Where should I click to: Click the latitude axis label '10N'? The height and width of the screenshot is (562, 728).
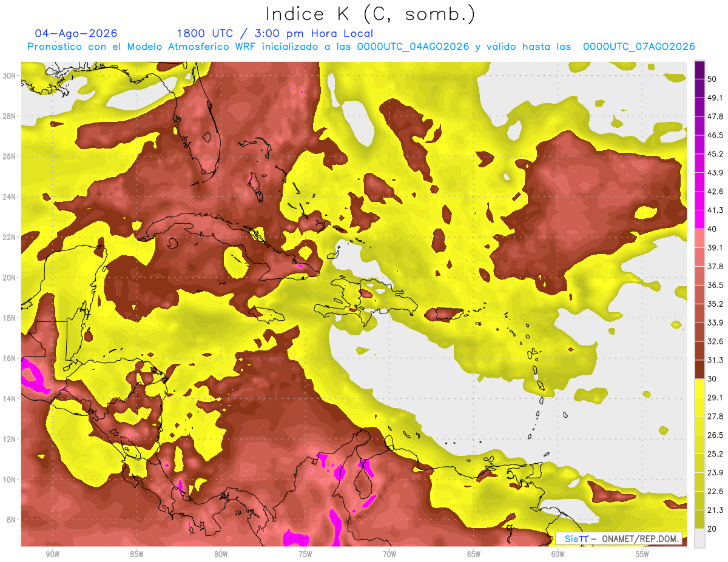tap(9, 480)
